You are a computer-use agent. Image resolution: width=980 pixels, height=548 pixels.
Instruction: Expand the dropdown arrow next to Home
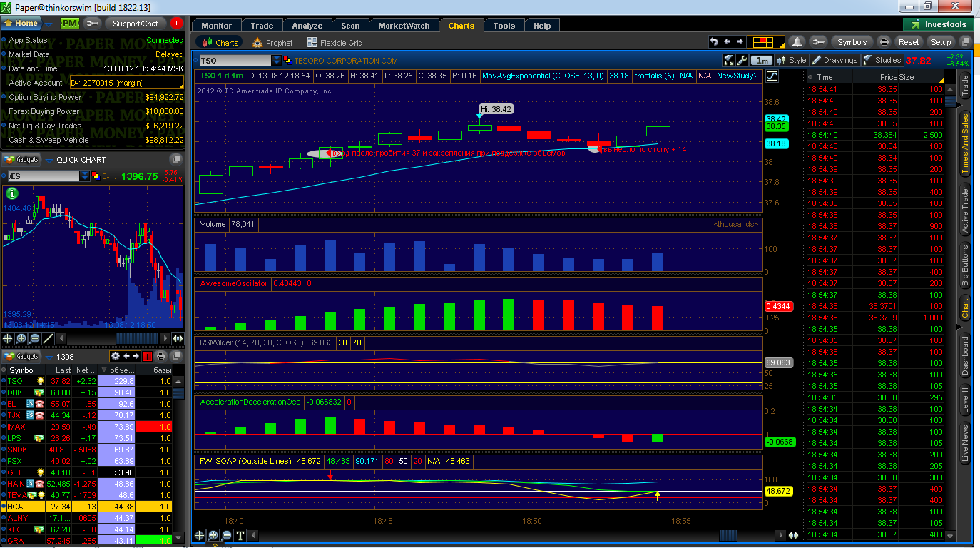49,24
